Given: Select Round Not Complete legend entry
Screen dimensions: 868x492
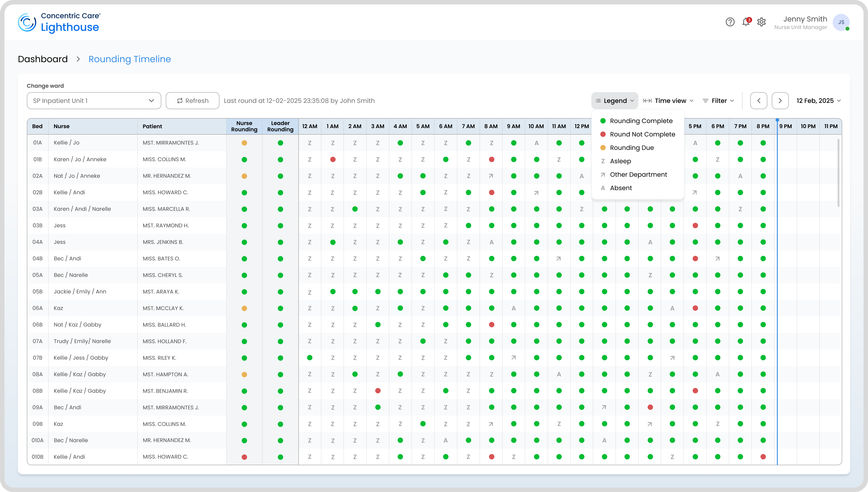Looking at the screenshot, I should click(638, 134).
